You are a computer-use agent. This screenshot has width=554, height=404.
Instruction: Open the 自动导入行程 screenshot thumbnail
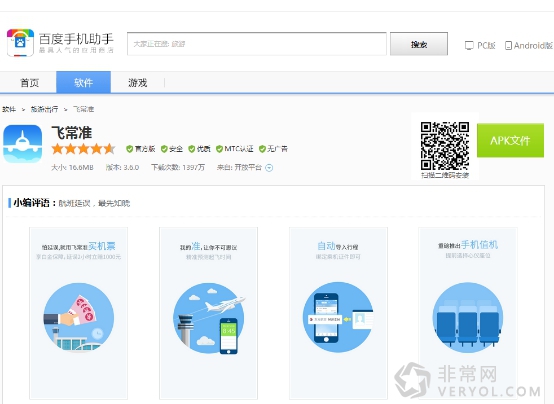click(338, 313)
